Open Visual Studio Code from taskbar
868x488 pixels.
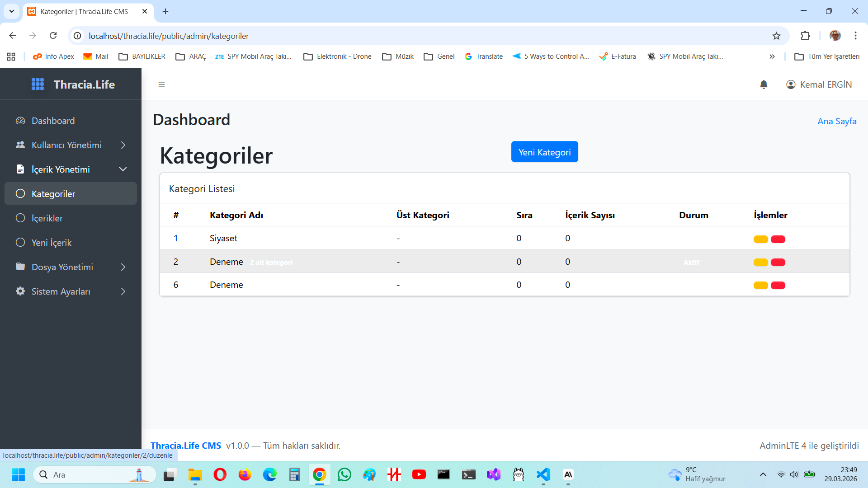543,474
